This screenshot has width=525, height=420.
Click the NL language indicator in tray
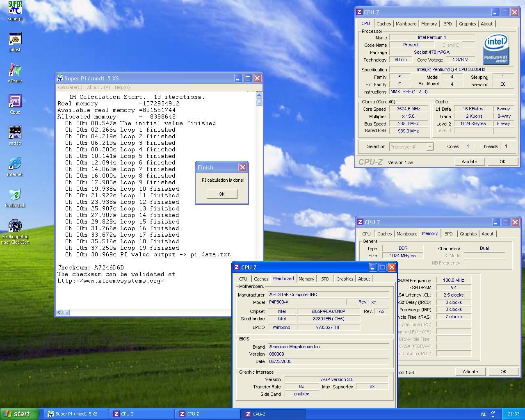coord(483,414)
